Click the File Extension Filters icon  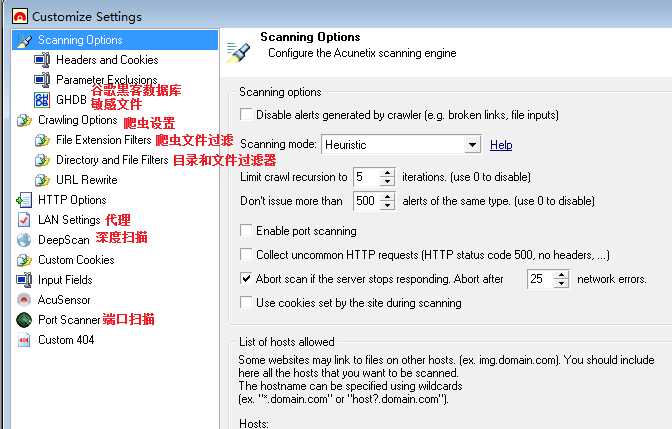(42, 140)
